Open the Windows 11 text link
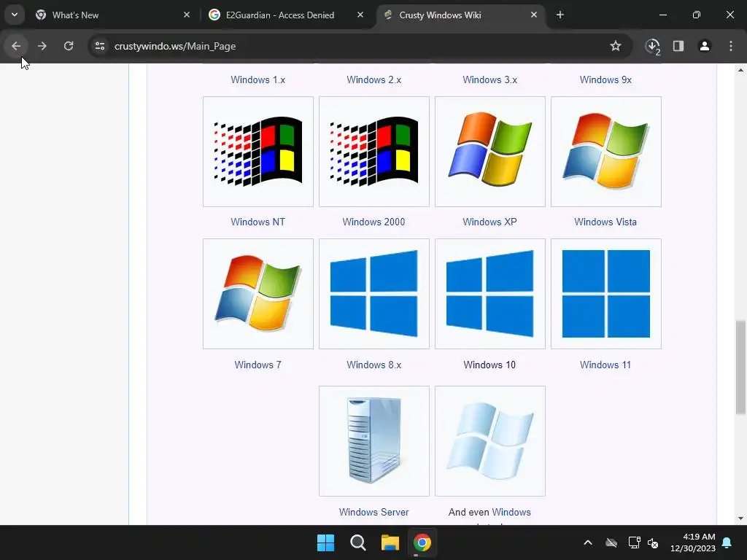Screen dimensions: 747x560 point(605,365)
